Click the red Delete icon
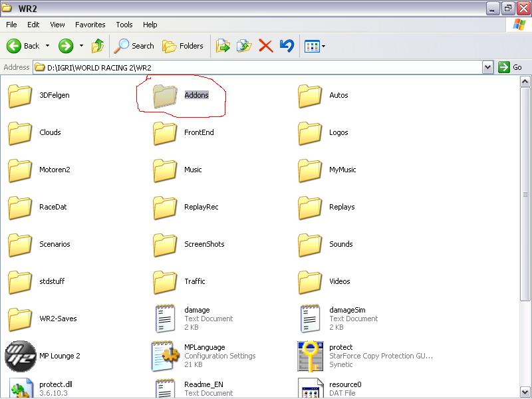 tap(265, 46)
